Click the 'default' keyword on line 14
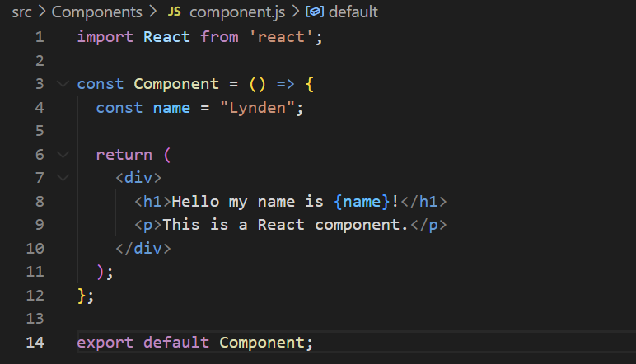Viewport: 636px width, 364px height. pos(176,343)
